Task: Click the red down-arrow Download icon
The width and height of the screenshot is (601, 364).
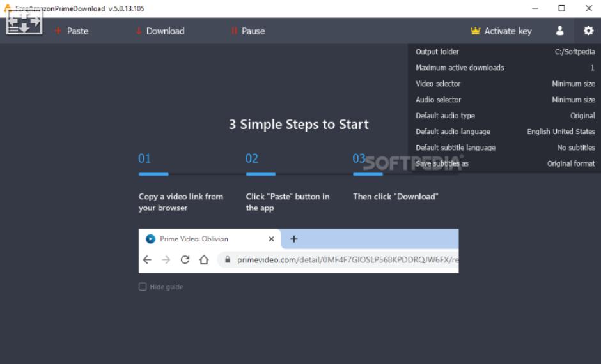Action: coord(139,31)
